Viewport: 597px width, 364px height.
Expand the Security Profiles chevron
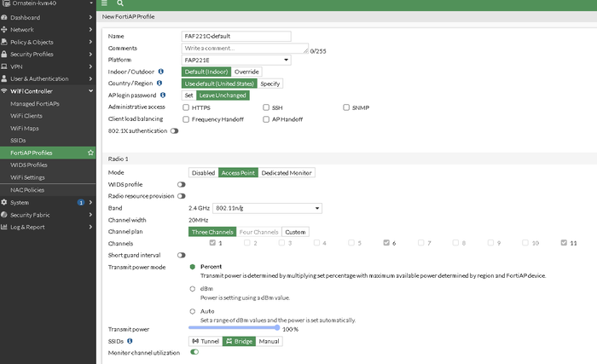(x=90, y=54)
